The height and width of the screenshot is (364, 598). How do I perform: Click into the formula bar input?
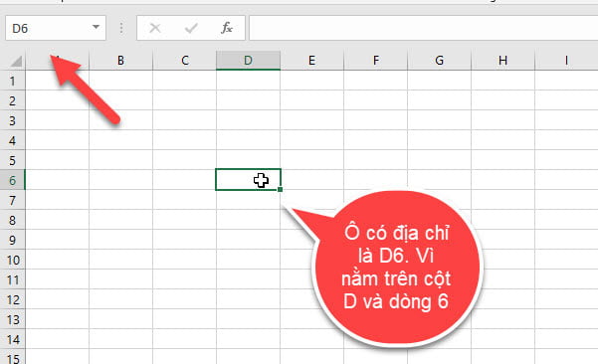click(x=423, y=28)
